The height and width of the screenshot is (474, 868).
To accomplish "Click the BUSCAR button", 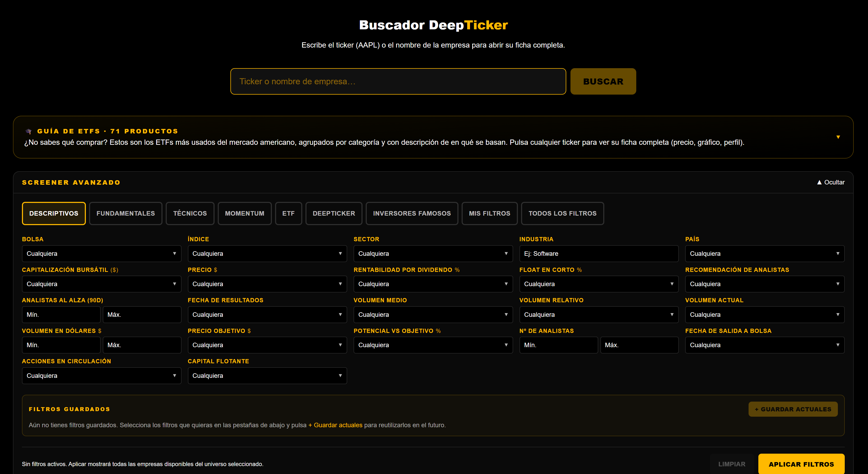I will pyautogui.click(x=603, y=82).
